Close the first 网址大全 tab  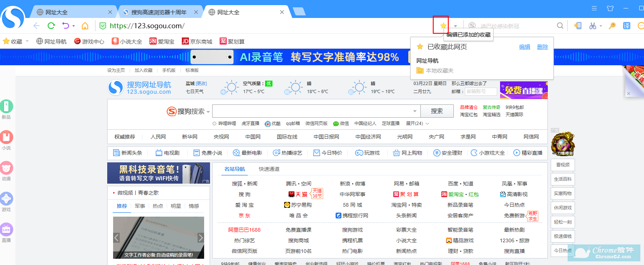pyautogui.click(x=110, y=12)
